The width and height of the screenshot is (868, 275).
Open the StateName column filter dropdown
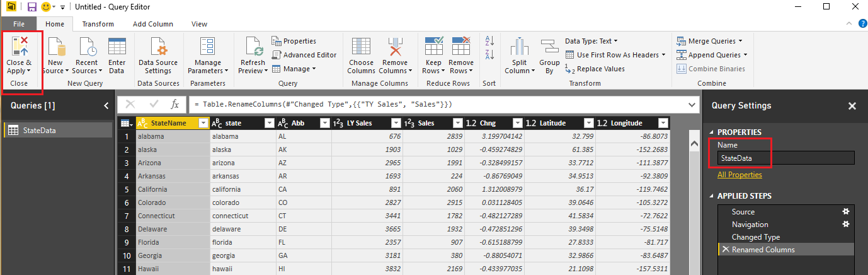203,123
